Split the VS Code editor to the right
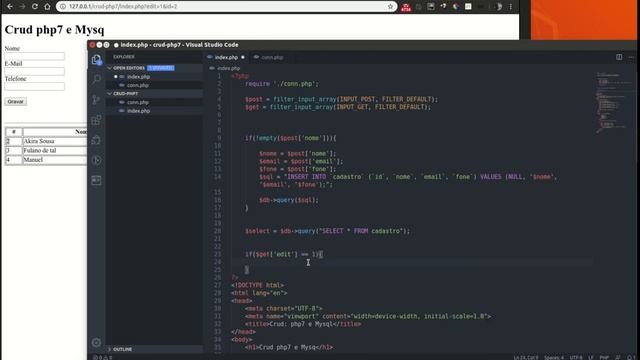The width and height of the screenshot is (640, 360). click(619, 57)
